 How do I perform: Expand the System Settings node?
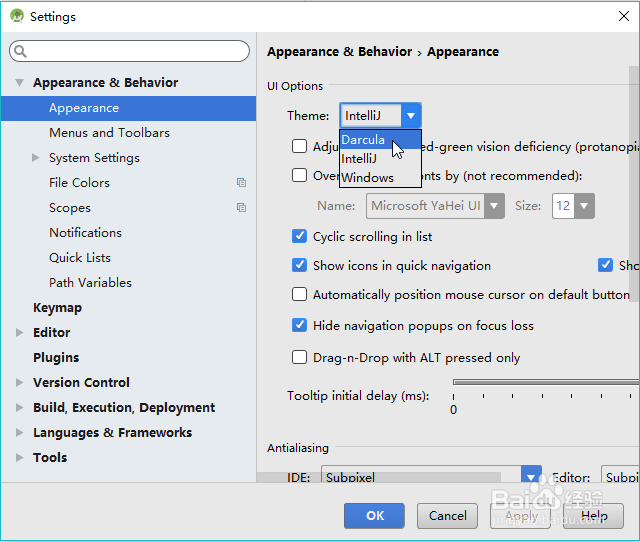point(36,158)
